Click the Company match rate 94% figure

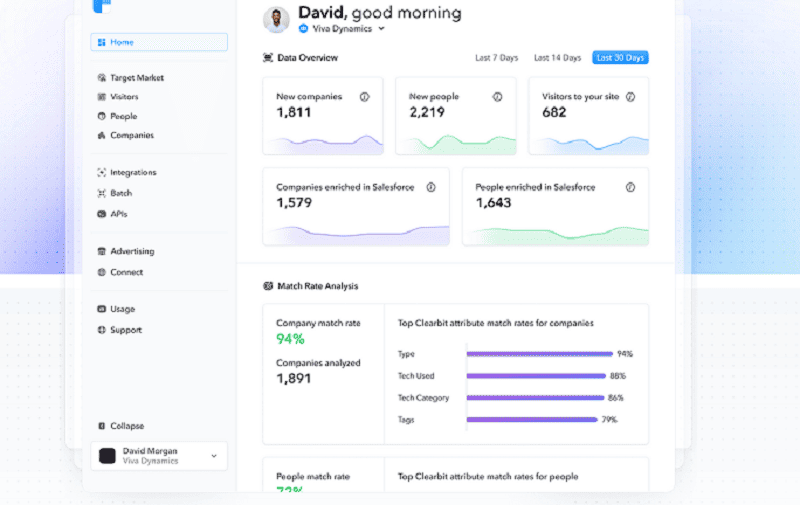(x=290, y=339)
